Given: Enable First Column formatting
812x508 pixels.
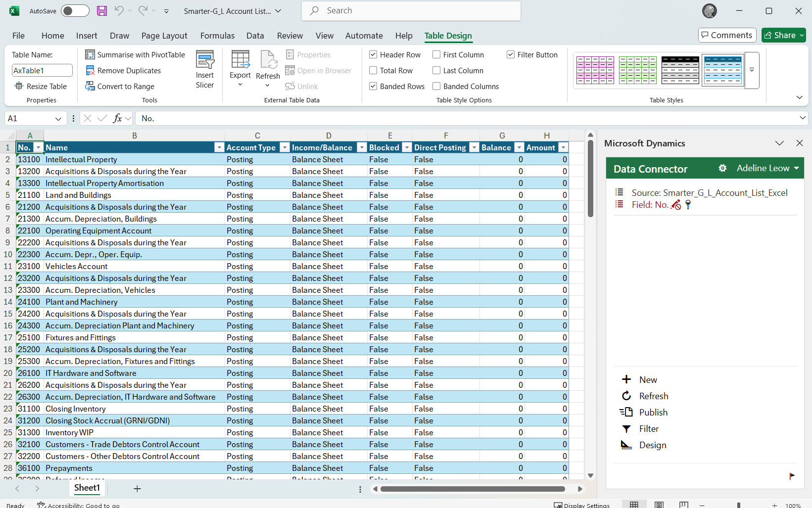Looking at the screenshot, I should (x=436, y=55).
